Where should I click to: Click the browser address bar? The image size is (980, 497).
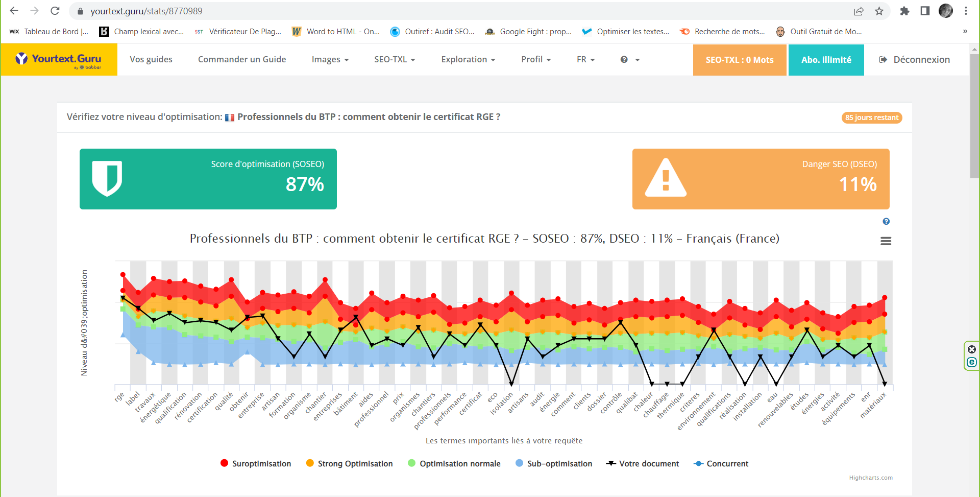pos(204,11)
